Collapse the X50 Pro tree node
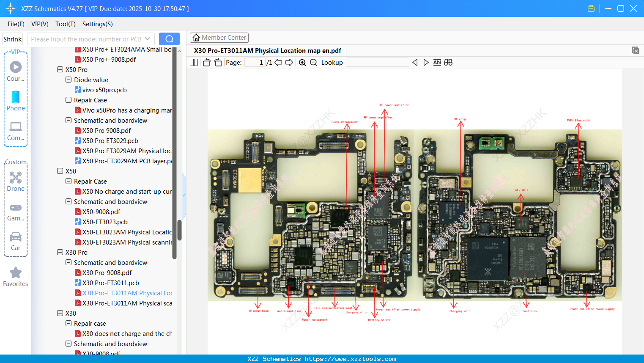644x363 pixels. pyautogui.click(x=60, y=69)
